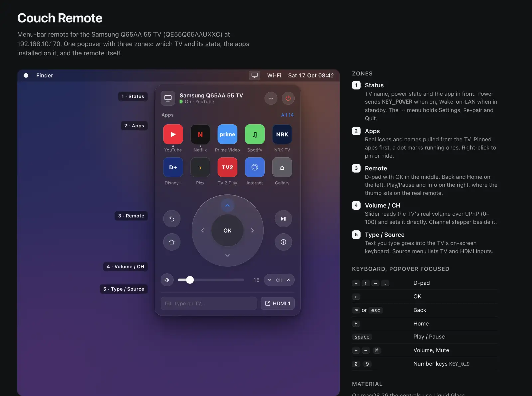Open the HDMI 1 source menu
This screenshot has width=532, height=396.
278,303
